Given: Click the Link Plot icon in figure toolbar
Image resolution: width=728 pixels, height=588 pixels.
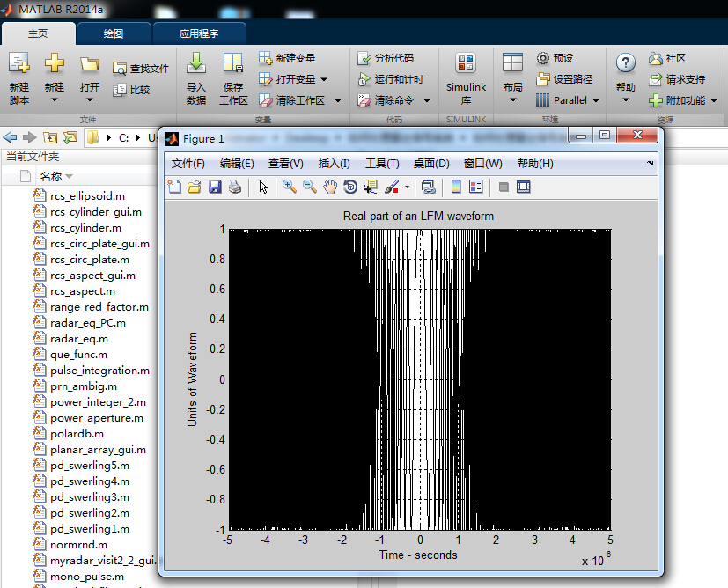Looking at the screenshot, I should click(428, 187).
